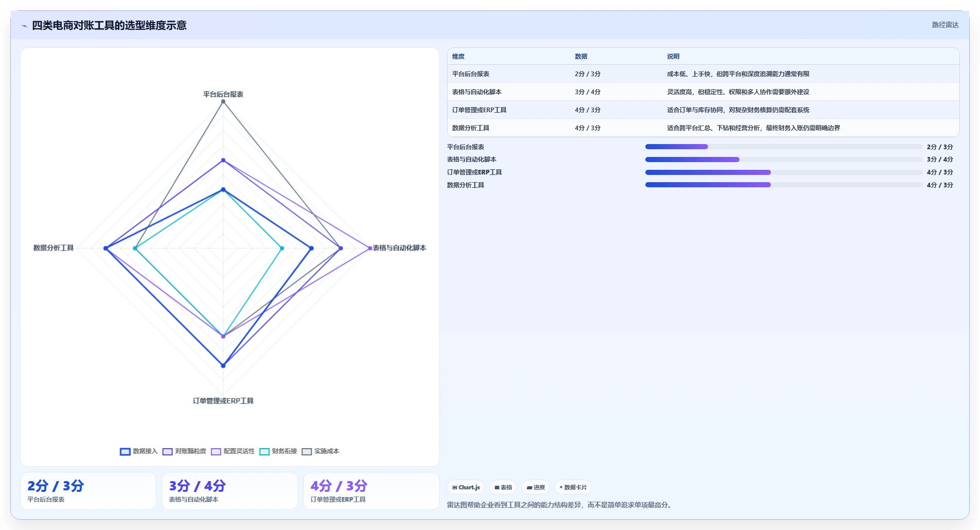
Task: Click the 平台后台报表 label in progress list
Action: point(466,147)
